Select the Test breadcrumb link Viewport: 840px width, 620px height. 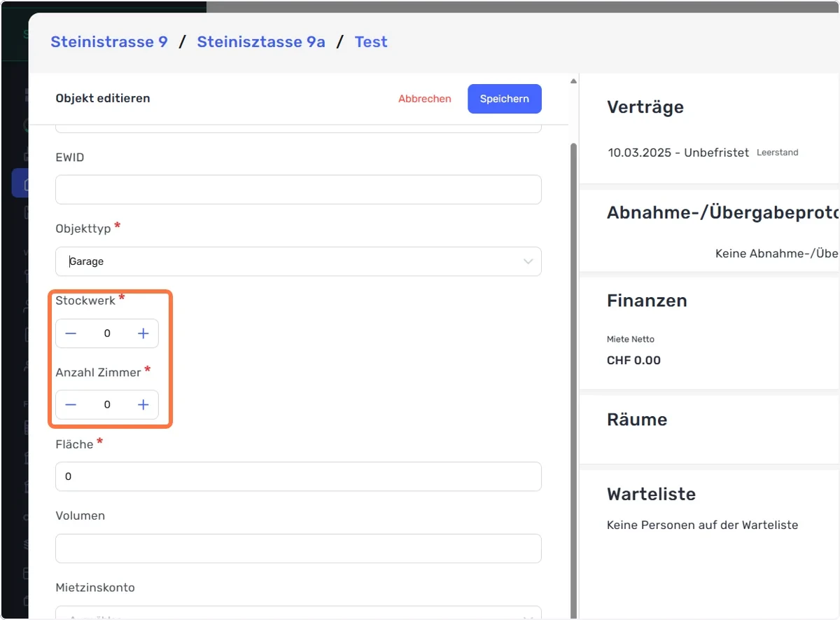point(371,42)
